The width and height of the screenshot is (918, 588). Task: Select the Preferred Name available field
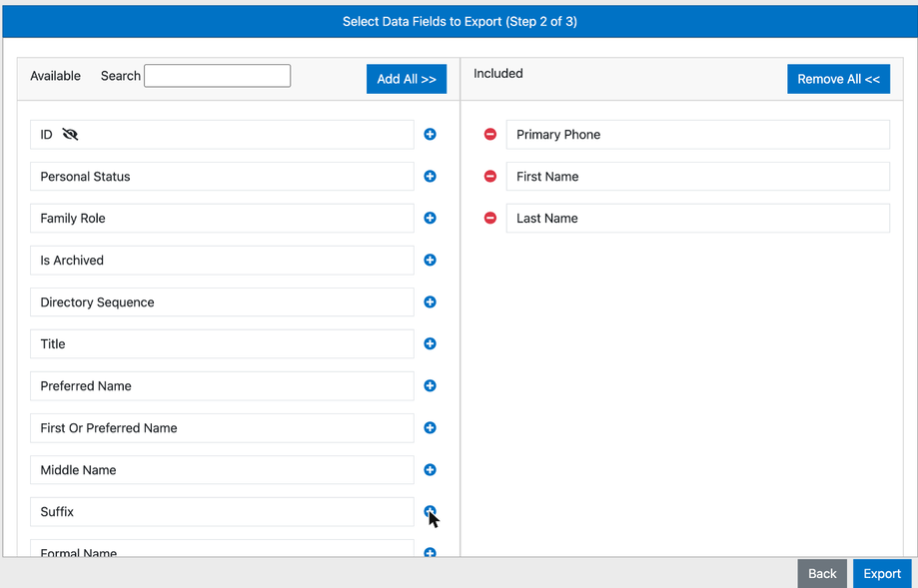click(x=222, y=385)
